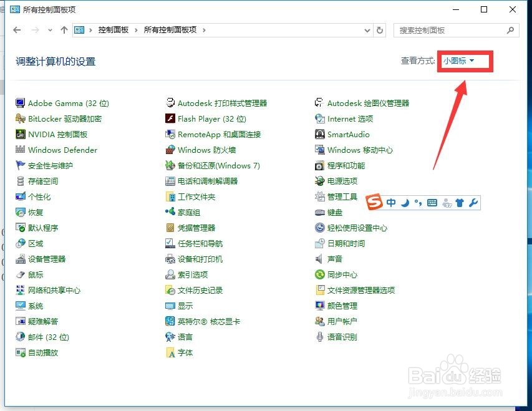Viewport: 532px width, 411px height.
Task: Open the 设备管理器 icon
Action: click(21, 259)
